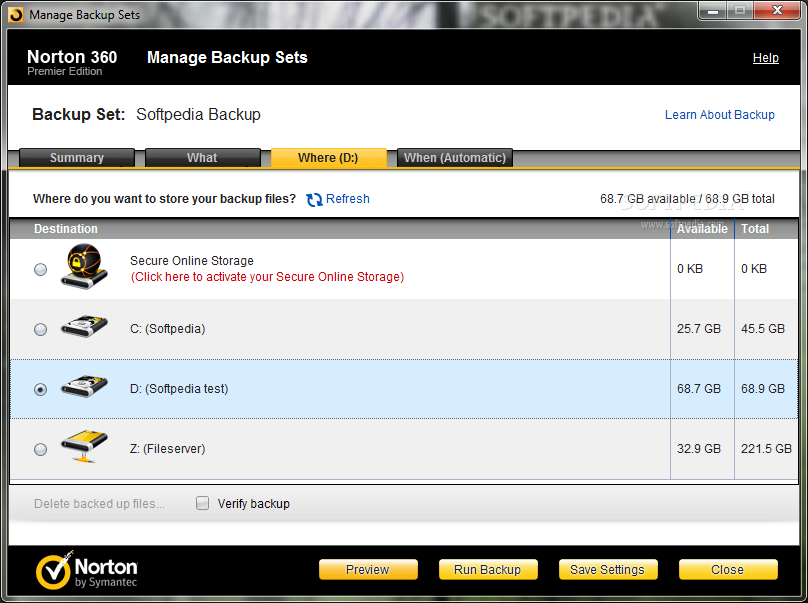
Task: Click the Secure Online Storage label
Action: 192,261
